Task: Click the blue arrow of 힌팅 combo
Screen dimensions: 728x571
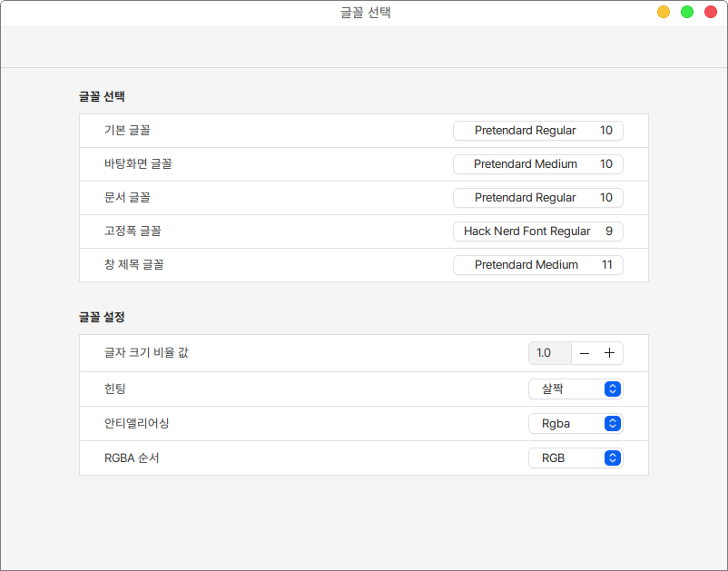Action: 613,389
